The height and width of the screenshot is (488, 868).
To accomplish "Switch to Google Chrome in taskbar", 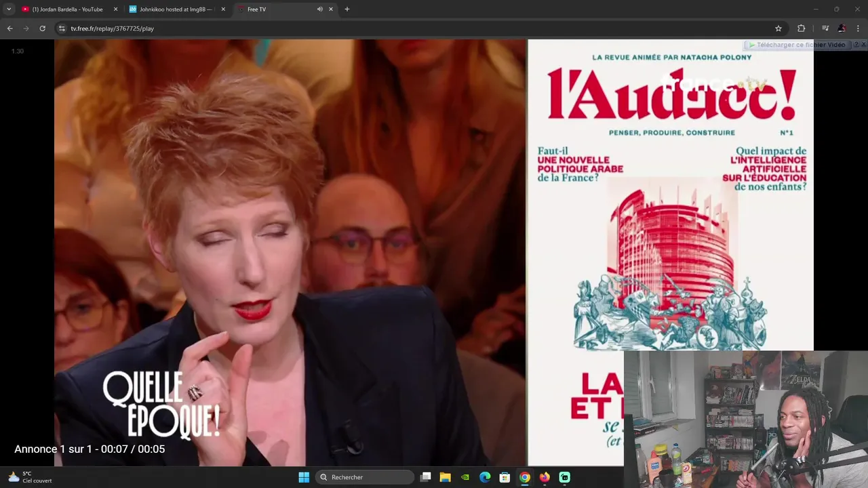I will (x=525, y=477).
